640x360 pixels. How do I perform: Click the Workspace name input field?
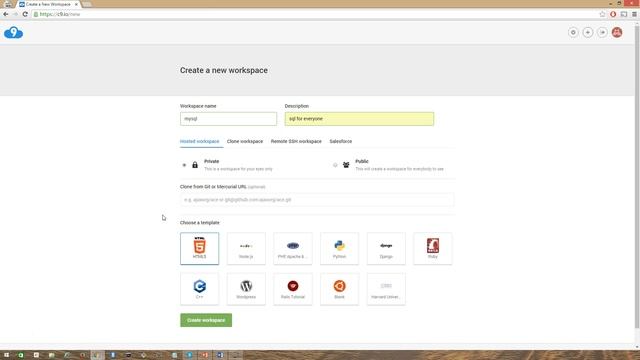click(x=229, y=119)
